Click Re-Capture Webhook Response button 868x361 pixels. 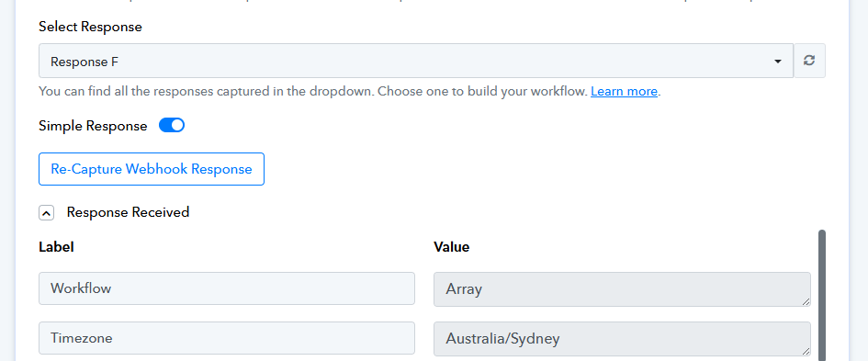[152, 169]
